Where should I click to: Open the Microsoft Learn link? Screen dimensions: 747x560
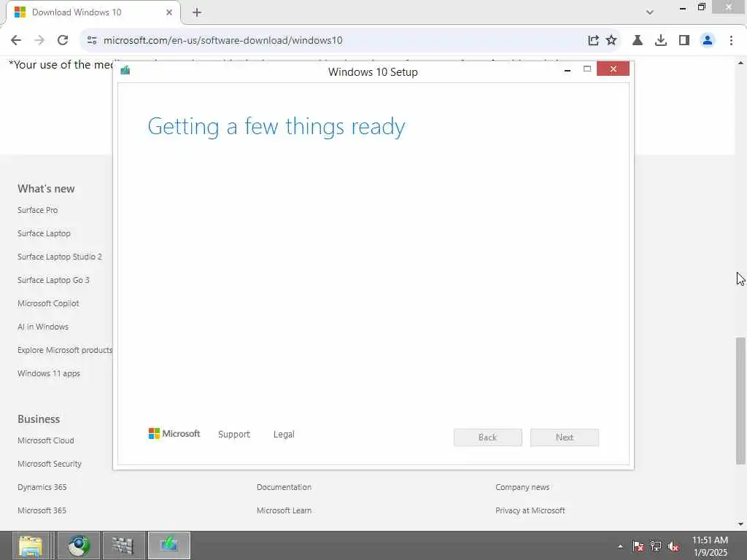(x=284, y=510)
